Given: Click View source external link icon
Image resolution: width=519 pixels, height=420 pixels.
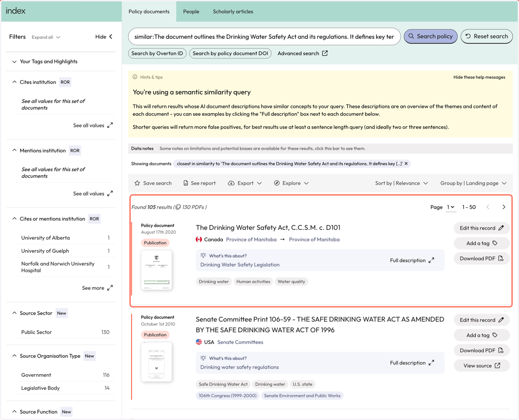Looking at the screenshot, I should point(497,366).
